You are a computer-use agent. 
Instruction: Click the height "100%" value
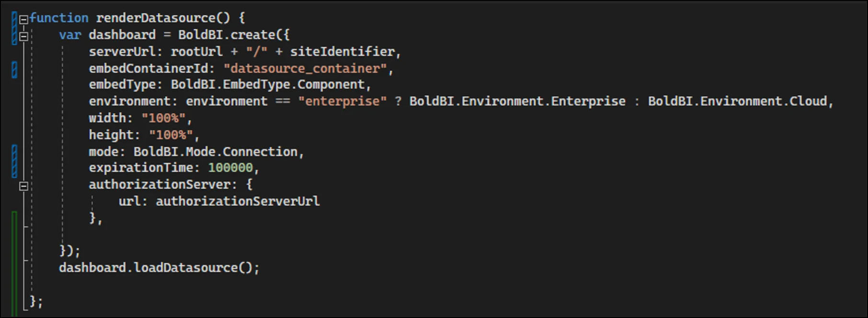pyautogui.click(x=171, y=135)
